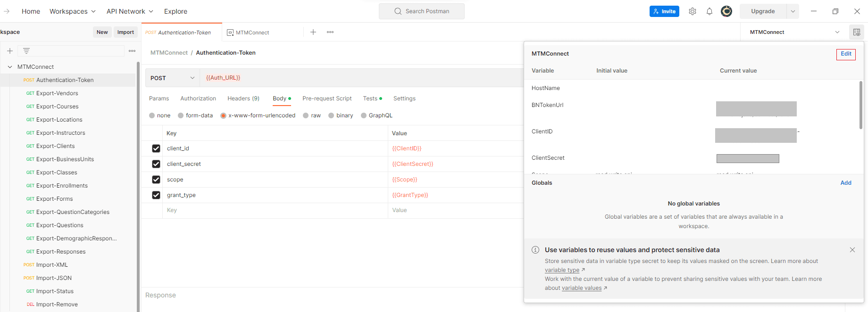
Task: Collapse the MTMConnect collection
Action: (x=10, y=67)
